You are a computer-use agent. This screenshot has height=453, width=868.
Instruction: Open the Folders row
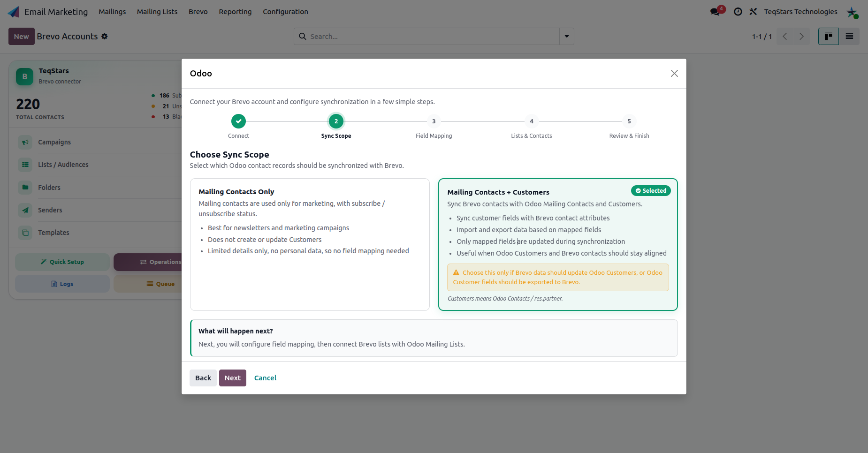[99, 188]
